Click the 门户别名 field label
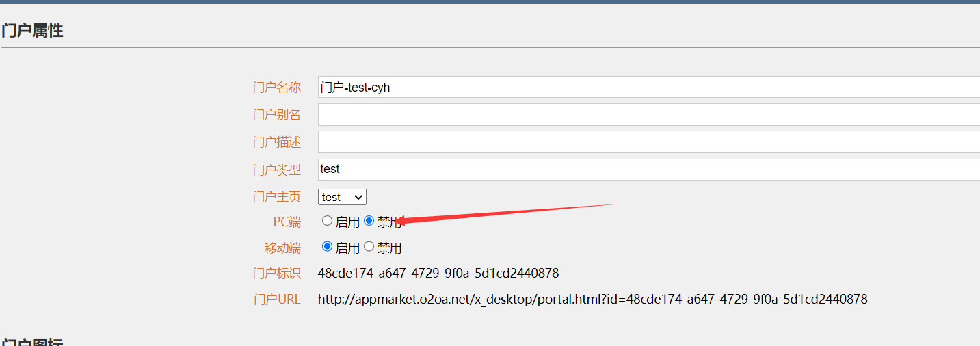980x346 pixels. (x=276, y=115)
